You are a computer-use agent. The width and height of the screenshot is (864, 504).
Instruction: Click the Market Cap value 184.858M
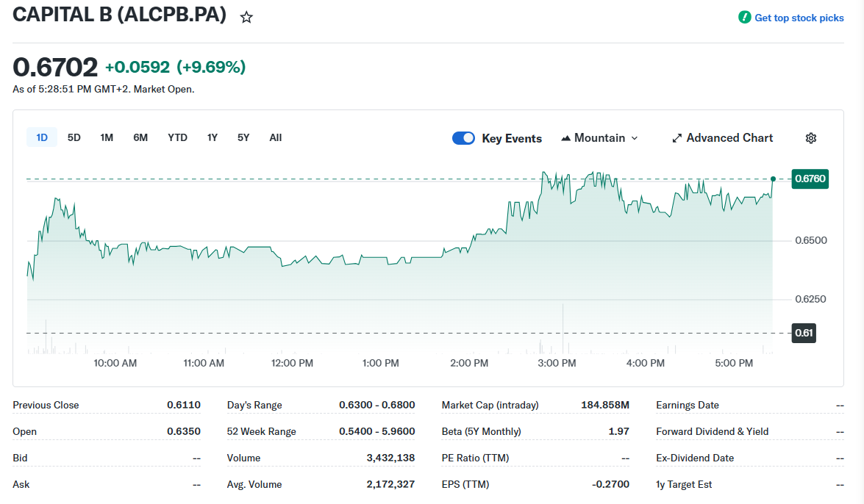point(605,405)
